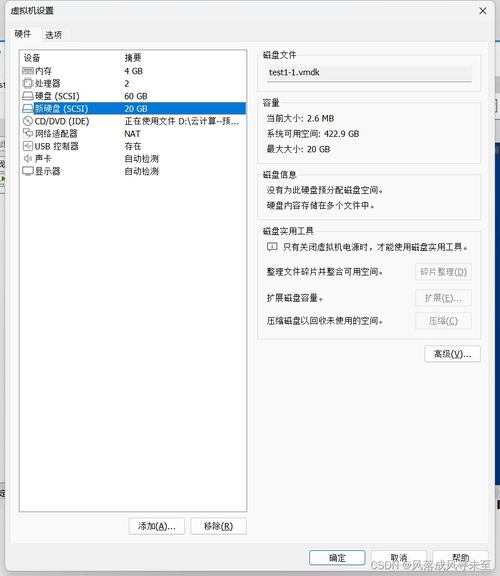Viewport: 500px width, 576px height.
Task: Click the 取消 cancel button
Action: coord(399,558)
